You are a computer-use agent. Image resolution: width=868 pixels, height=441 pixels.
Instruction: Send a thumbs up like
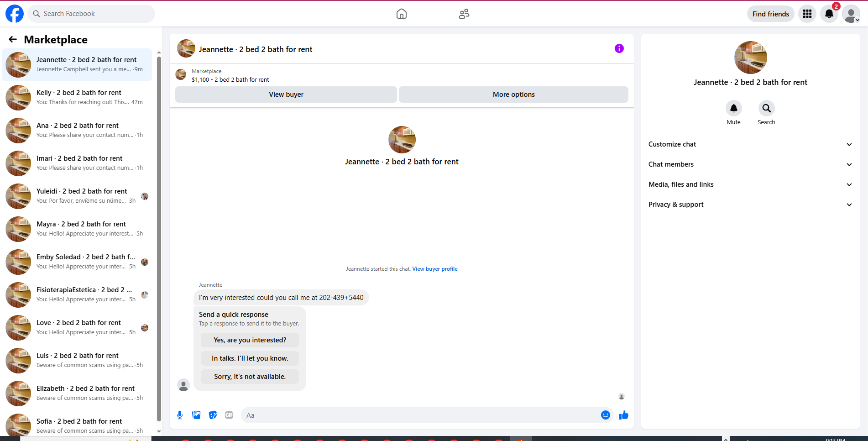click(624, 415)
